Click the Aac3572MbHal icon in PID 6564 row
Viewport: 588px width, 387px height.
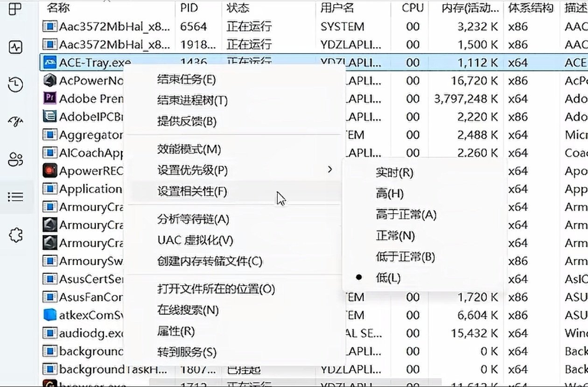tap(49, 27)
